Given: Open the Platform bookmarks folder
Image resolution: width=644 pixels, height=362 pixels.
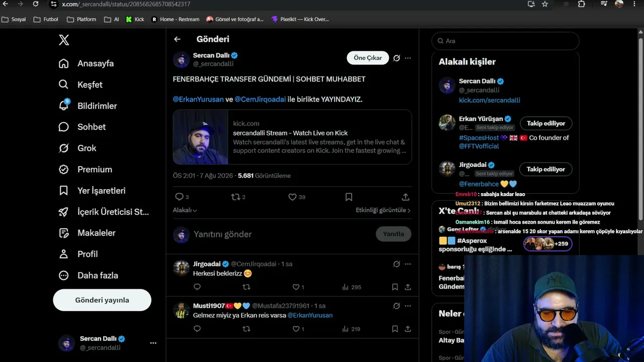Looking at the screenshot, I should [82, 20].
